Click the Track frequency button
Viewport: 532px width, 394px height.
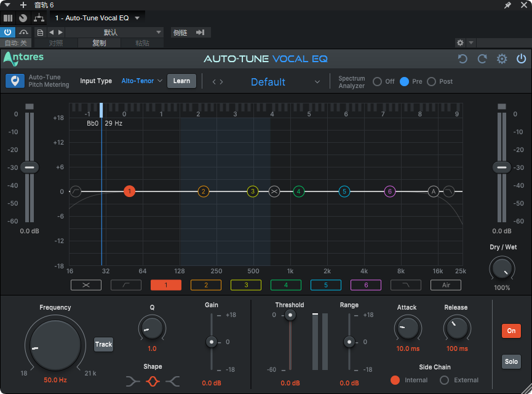tap(103, 344)
